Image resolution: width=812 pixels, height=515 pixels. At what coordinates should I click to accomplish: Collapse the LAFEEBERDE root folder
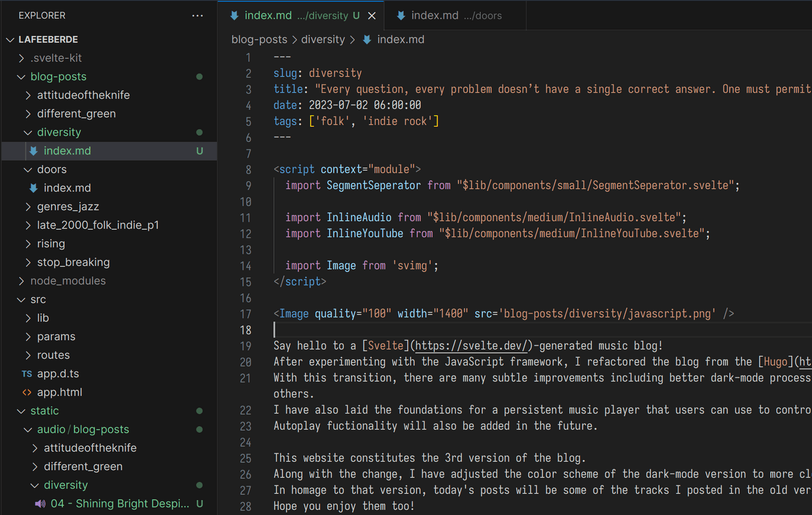[10, 39]
